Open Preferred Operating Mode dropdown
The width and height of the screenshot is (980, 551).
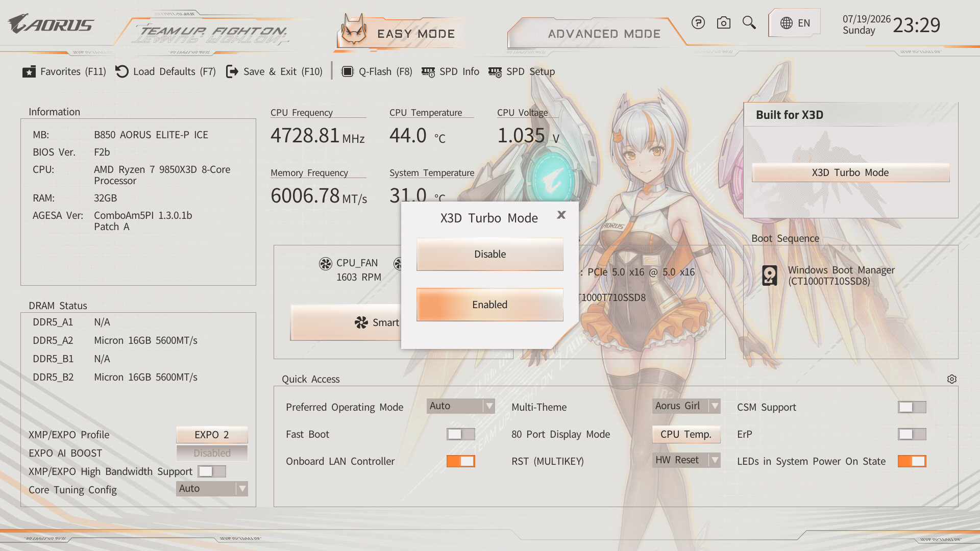pyautogui.click(x=461, y=406)
